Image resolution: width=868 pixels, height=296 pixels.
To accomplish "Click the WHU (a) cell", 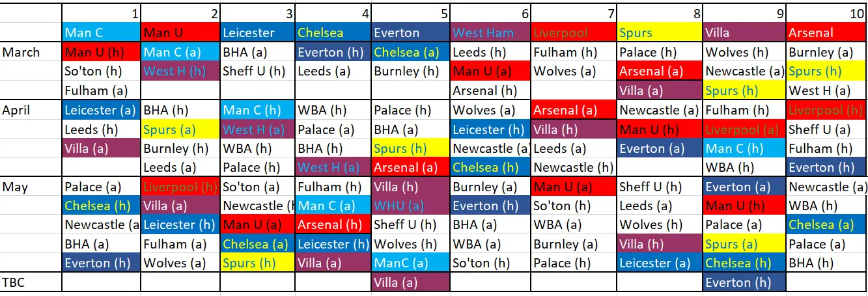I will (410, 206).
